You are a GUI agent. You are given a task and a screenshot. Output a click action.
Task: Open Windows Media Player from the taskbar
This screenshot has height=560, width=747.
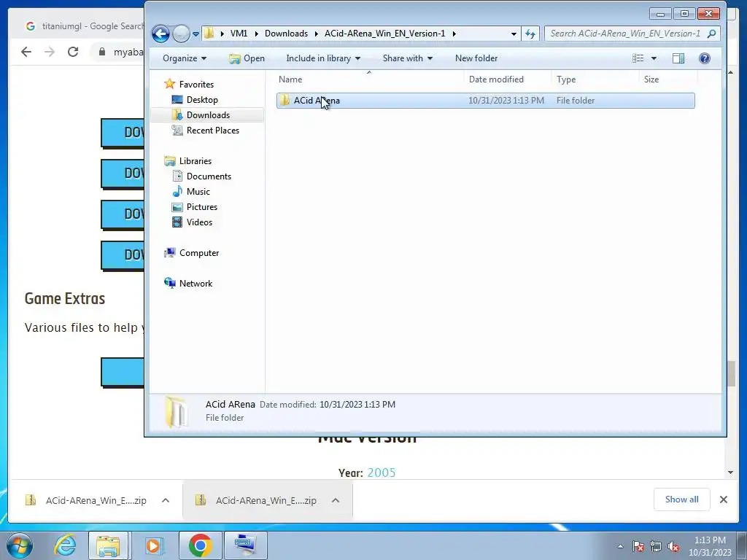[153, 545]
